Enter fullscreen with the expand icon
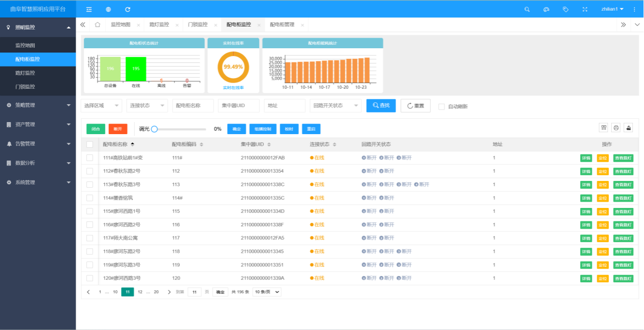Screen dimensions: 644x330 585,9
